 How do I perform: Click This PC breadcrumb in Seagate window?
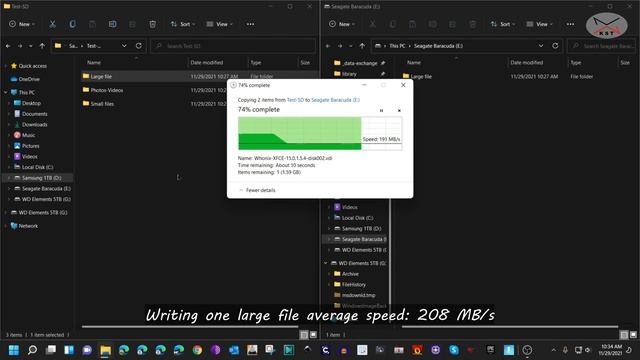tap(397, 46)
